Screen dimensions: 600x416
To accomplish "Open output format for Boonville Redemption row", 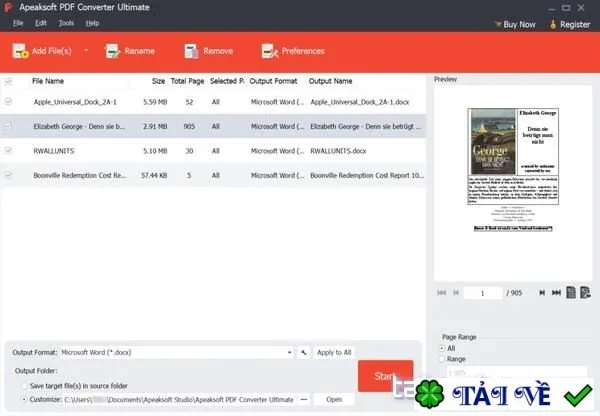I will point(277,175).
